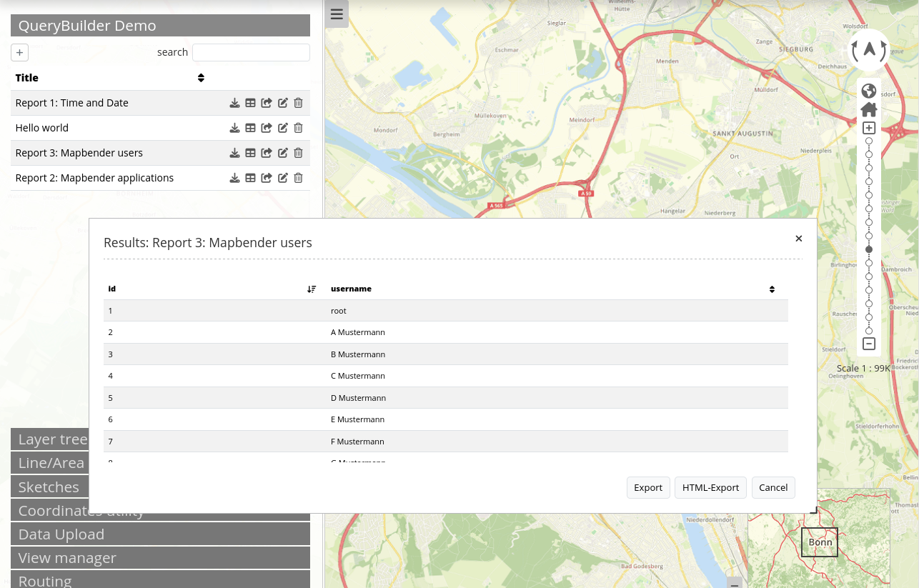This screenshot has height=588, width=919.
Task: Click the home icon on the map toolbar
Action: 869,109
